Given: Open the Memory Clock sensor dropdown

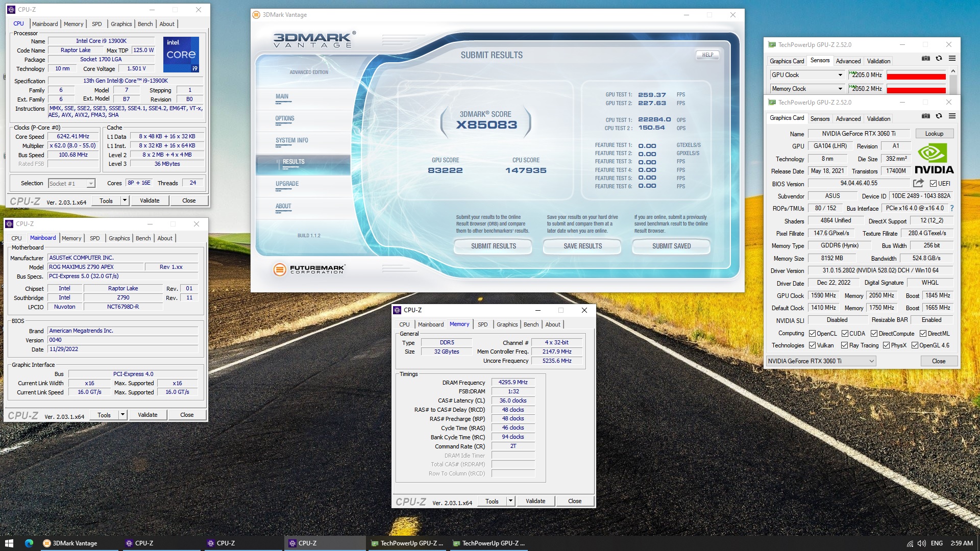Looking at the screenshot, I should (x=840, y=89).
